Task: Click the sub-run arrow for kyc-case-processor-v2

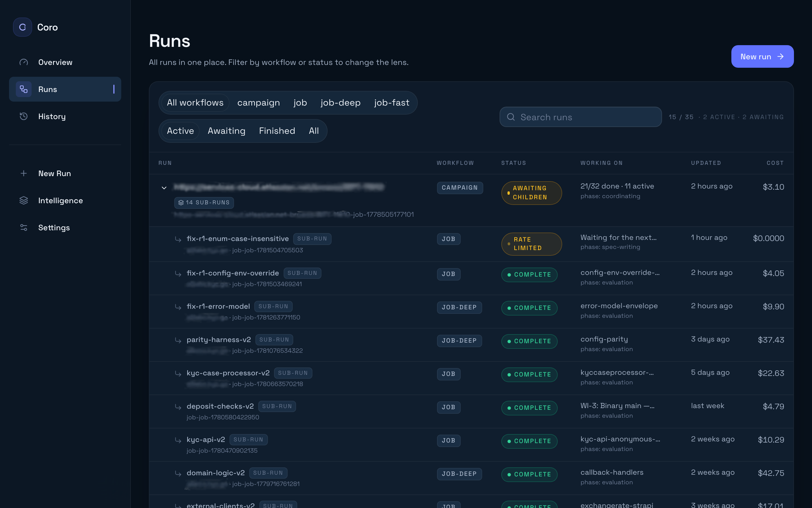Action: tap(178, 373)
